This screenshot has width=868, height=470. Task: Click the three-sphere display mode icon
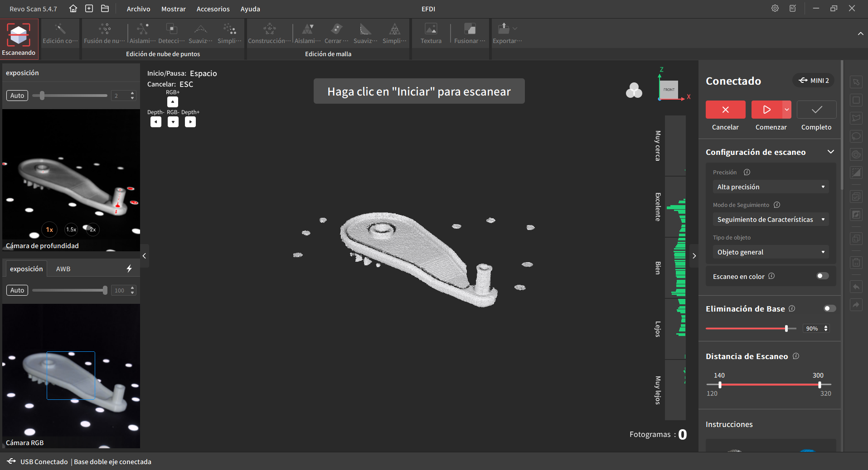pyautogui.click(x=634, y=91)
